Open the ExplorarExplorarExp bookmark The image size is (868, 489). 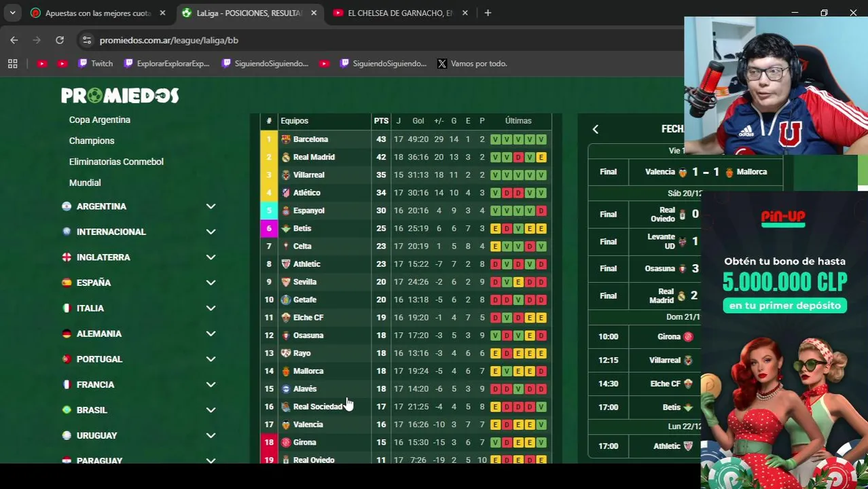(167, 63)
